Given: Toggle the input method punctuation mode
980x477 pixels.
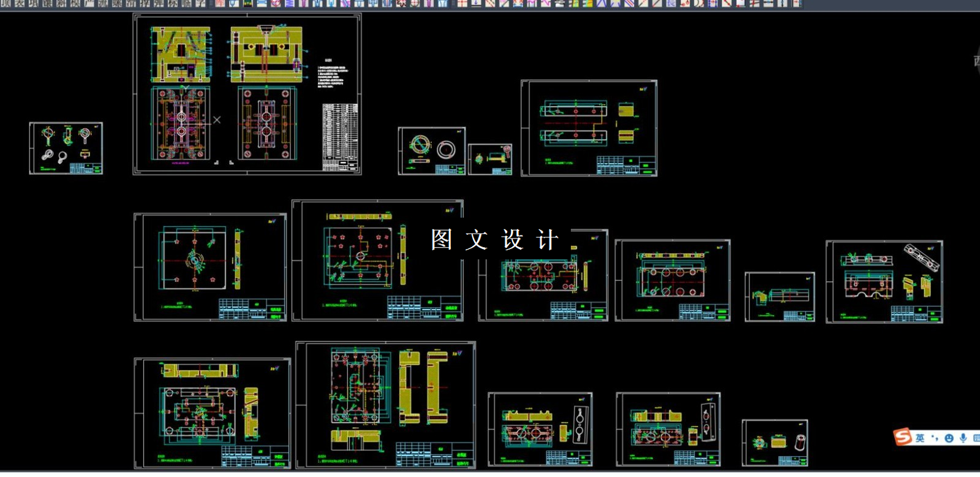Looking at the screenshot, I should (x=935, y=438).
